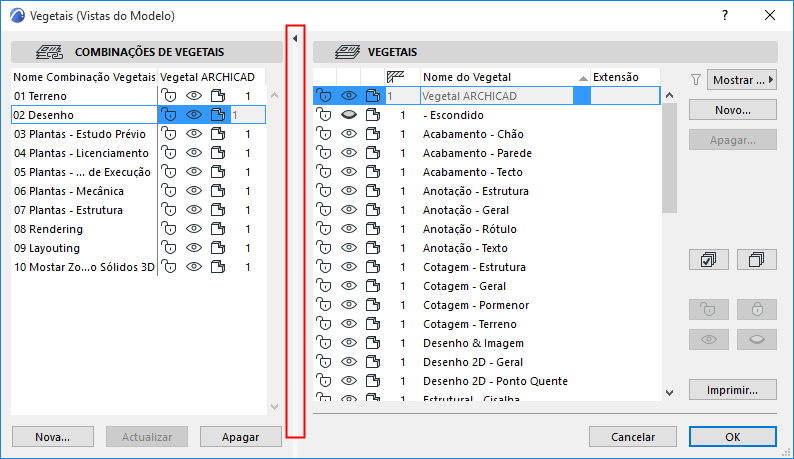
Task: Hide the Cotagem - Geral layer
Action: coord(349,286)
